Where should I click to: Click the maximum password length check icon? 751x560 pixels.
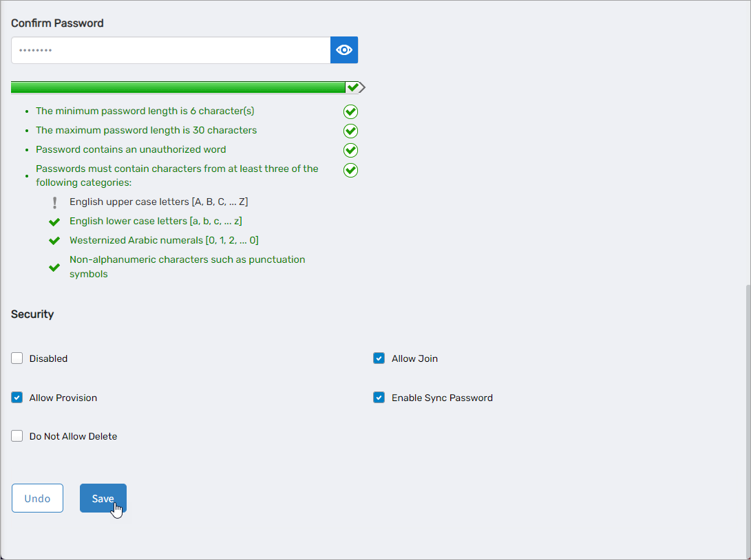click(350, 131)
